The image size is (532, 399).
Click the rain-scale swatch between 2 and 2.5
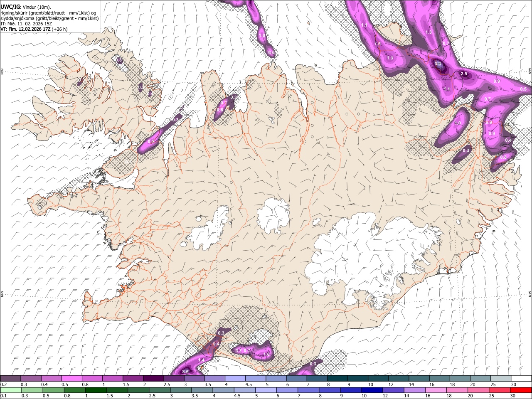coord(138,390)
